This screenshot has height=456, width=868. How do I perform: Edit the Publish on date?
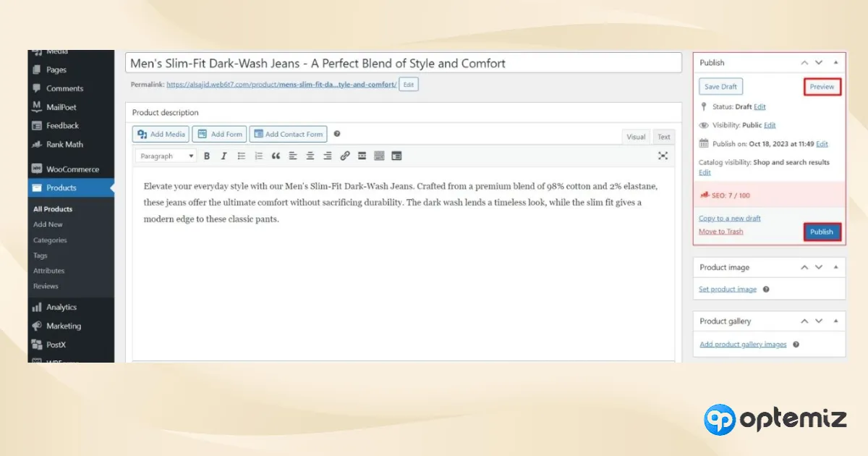pyautogui.click(x=822, y=144)
